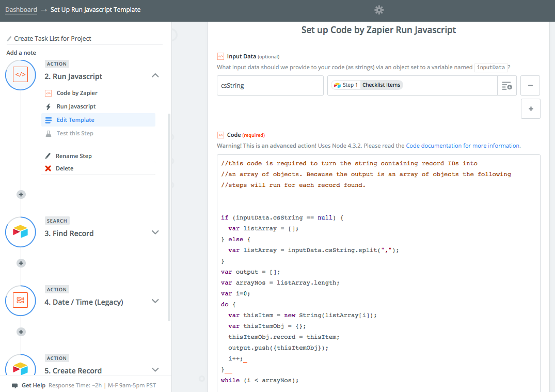Click the Date / Time step icon
Screen dimensions: 555x392
21,301
